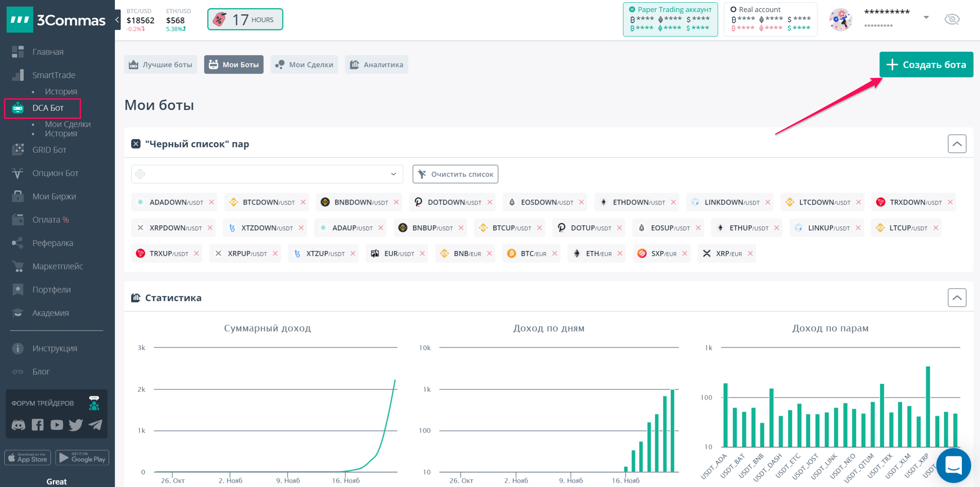Click the Академия graduation cap icon
This screenshot has height=487, width=980.
click(x=18, y=313)
